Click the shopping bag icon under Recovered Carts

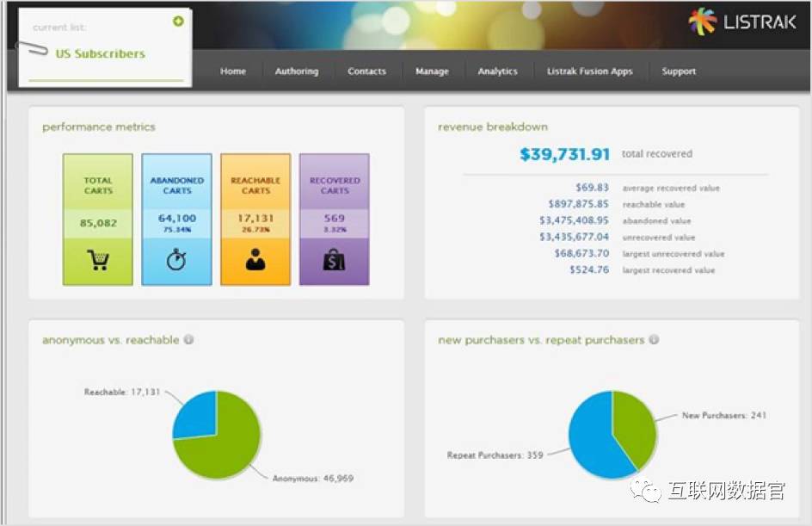pyautogui.click(x=334, y=260)
